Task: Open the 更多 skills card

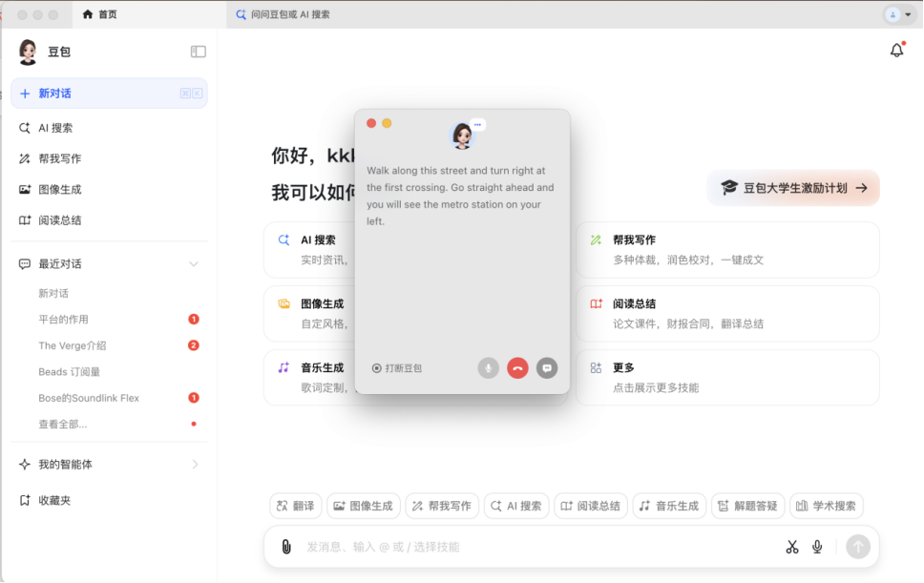Action: coord(727,378)
